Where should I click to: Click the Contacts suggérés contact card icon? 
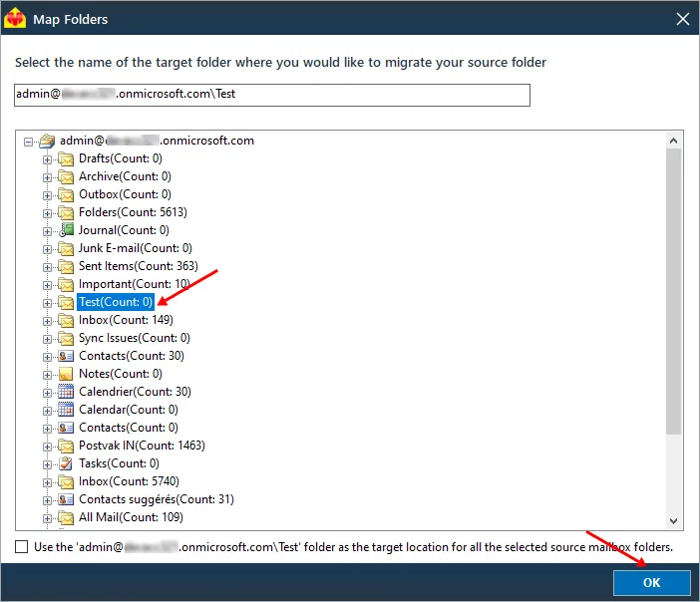[x=66, y=499]
